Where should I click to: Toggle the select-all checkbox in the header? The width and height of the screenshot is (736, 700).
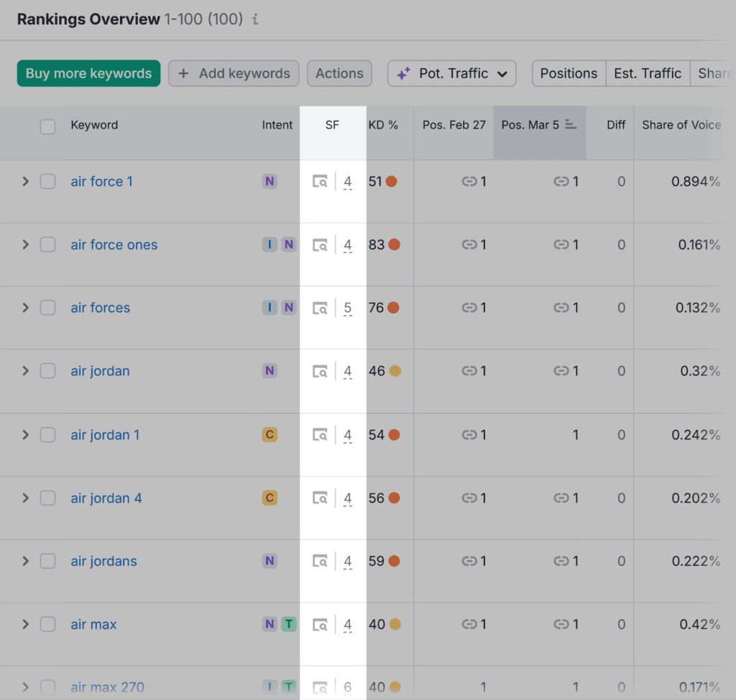pyautogui.click(x=47, y=126)
